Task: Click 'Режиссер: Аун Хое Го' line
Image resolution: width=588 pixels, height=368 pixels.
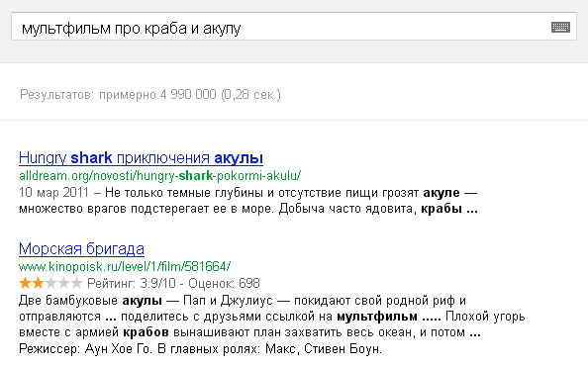Action: point(200,349)
